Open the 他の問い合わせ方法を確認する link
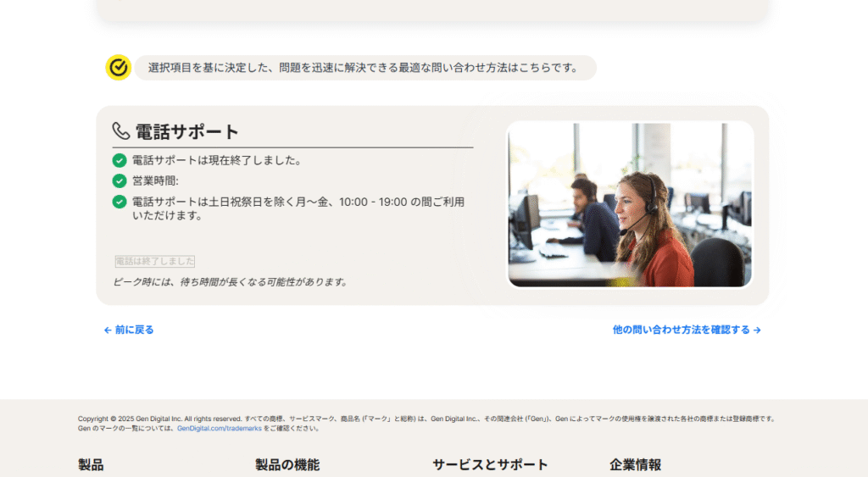868x477 pixels. 681,330
